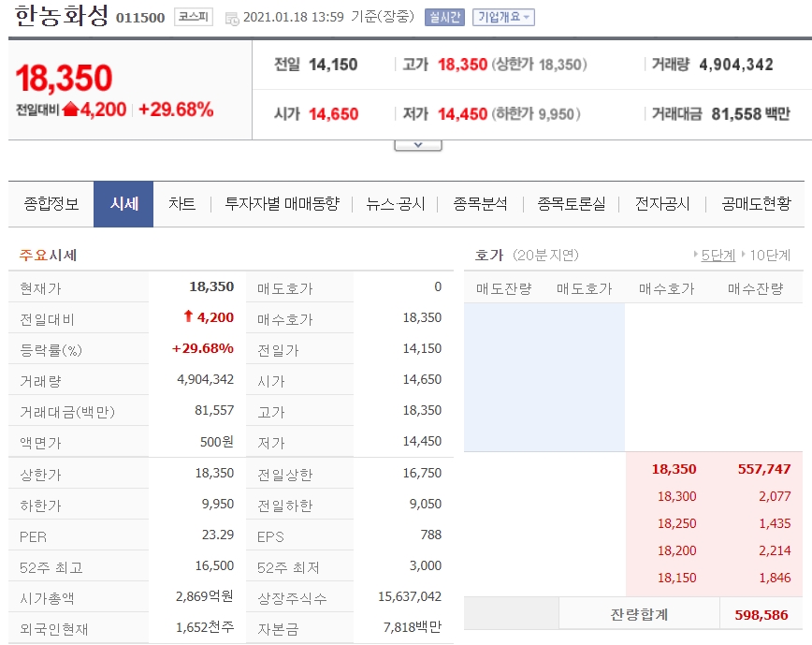Screen dimensions: 812x645
Task: Click the bid quantity 2,077
Action: click(775, 496)
